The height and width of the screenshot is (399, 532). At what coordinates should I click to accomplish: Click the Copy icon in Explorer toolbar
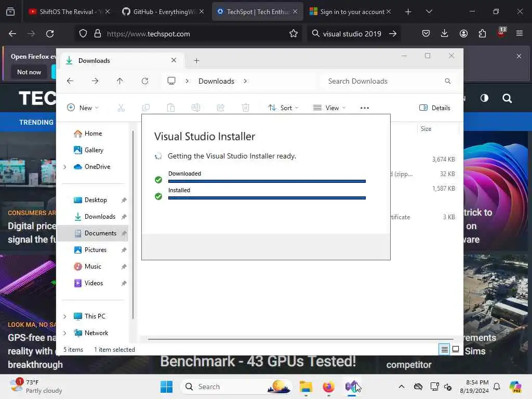click(x=146, y=108)
